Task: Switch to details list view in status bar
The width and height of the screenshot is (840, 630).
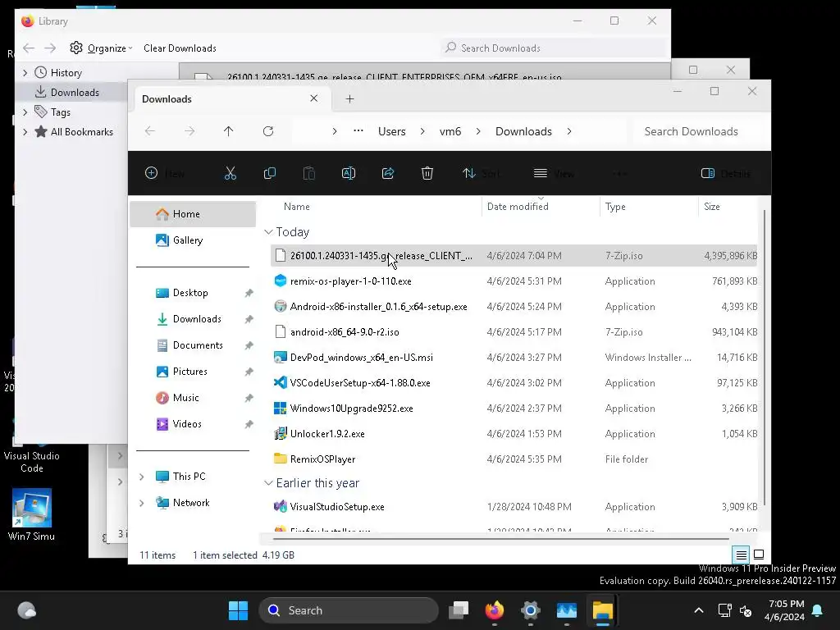Action: click(x=741, y=555)
